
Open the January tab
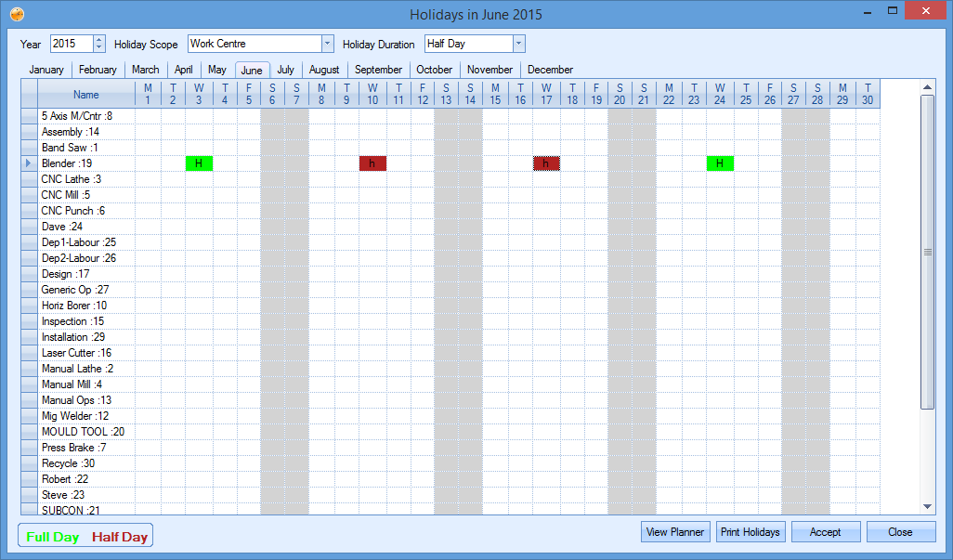pyautogui.click(x=46, y=70)
